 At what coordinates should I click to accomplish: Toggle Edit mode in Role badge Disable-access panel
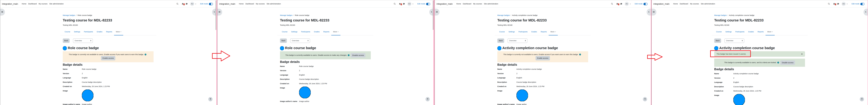pyautogui.click(x=428, y=4)
